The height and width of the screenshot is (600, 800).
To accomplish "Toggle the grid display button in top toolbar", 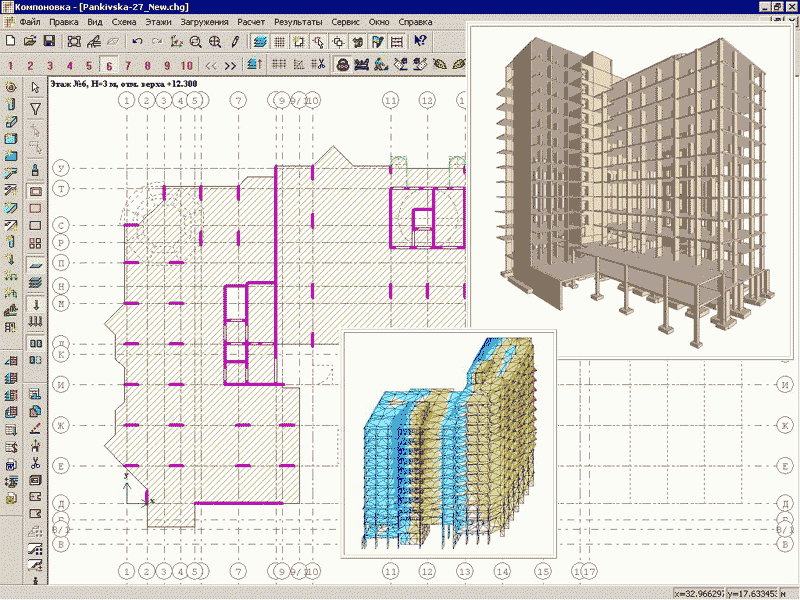I will pyautogui.click(x=280, y=41).
